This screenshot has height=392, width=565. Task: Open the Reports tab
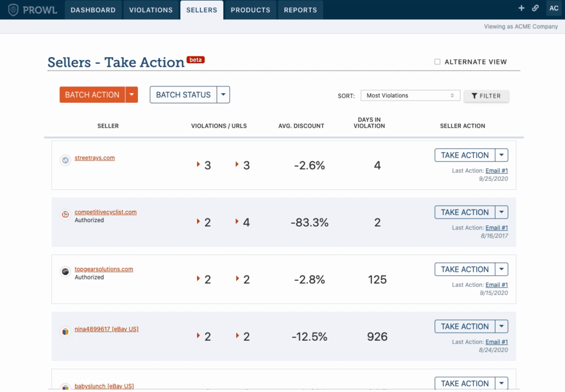pyautogui.click(x=300, y=10)
